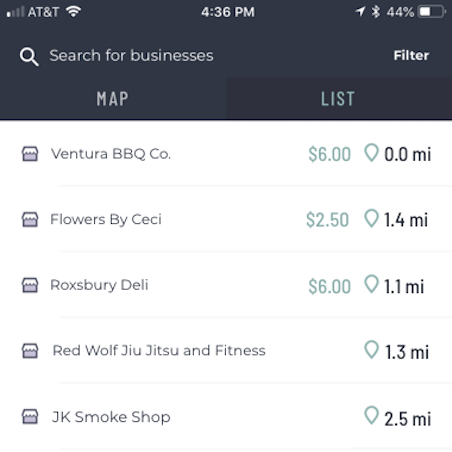Select the $6.00 amount for Roxsbury Deli
This screenshot has width=452, height=452.
329,286
